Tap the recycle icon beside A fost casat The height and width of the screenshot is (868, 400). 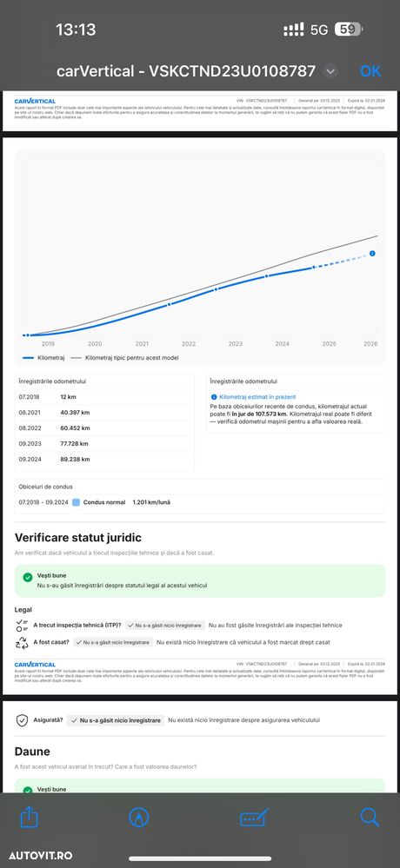pyautogui.click(x=22, y=643)
